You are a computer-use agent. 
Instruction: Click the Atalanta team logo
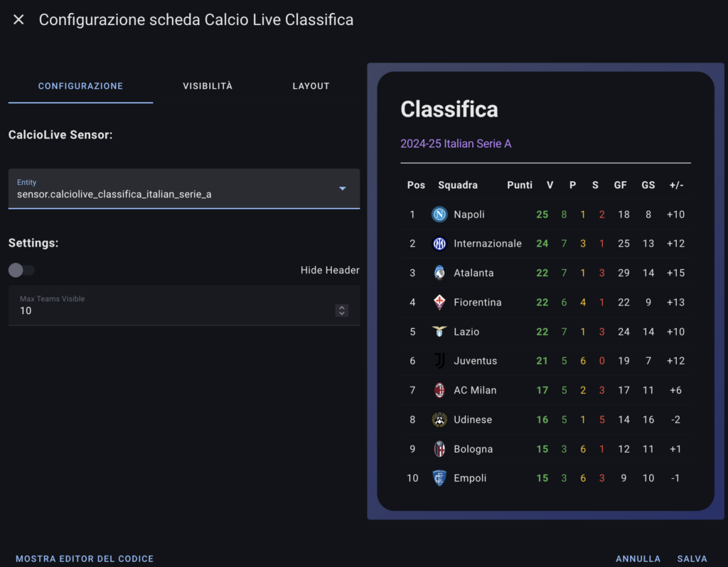tap(439, 272)
